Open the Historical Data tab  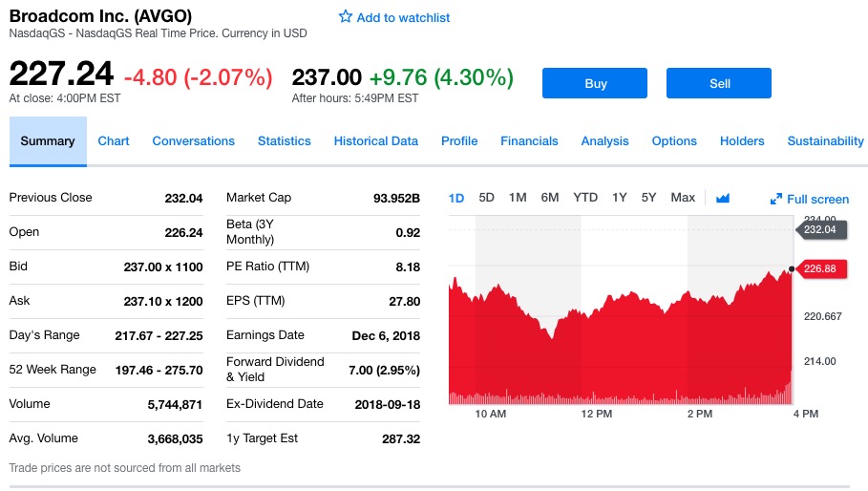[x=376, y=141]
